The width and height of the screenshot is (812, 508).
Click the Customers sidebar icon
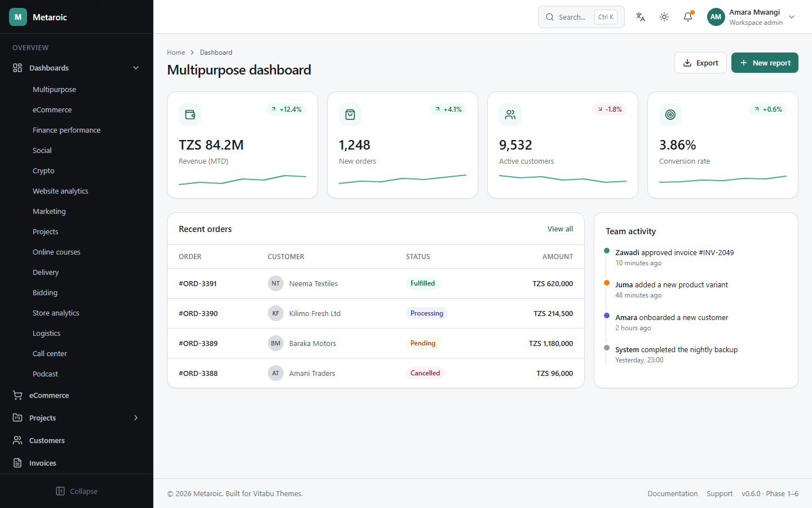[17, 440]
